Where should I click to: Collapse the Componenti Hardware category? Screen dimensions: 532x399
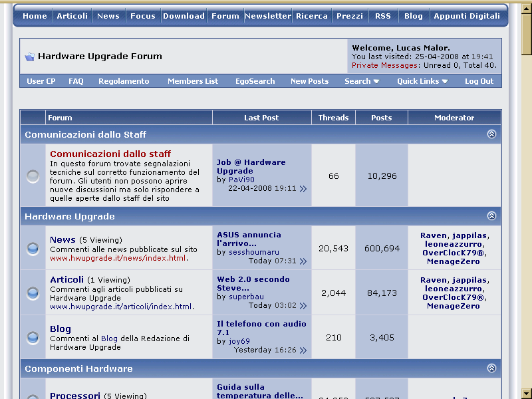click(491, 368)
